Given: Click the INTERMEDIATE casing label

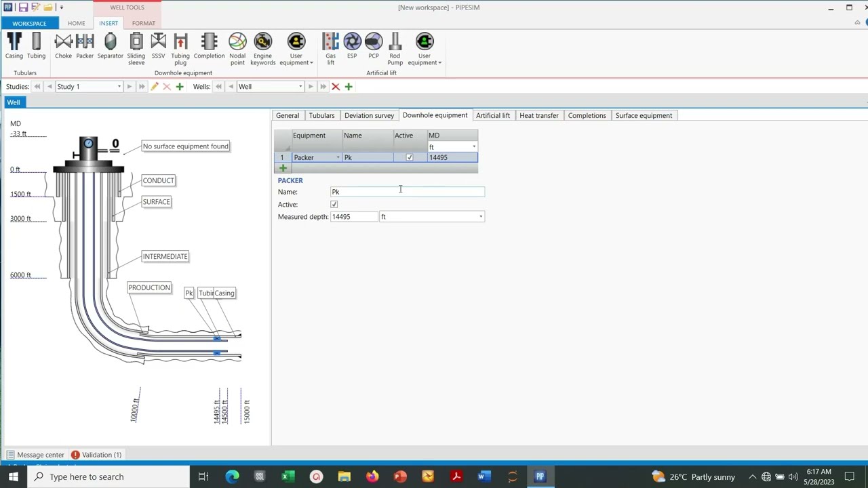Looking at the screenshot, I should point(165,256).
